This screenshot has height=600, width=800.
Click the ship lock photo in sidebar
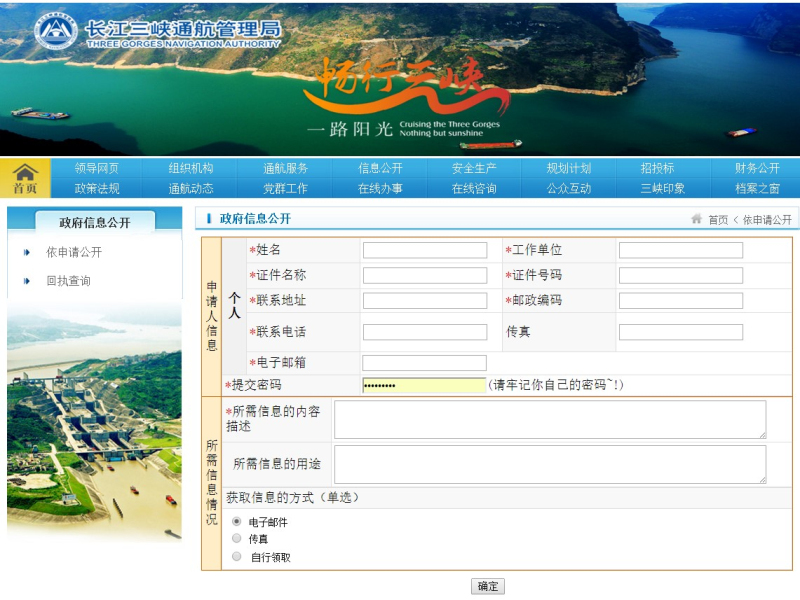point(94,421)
